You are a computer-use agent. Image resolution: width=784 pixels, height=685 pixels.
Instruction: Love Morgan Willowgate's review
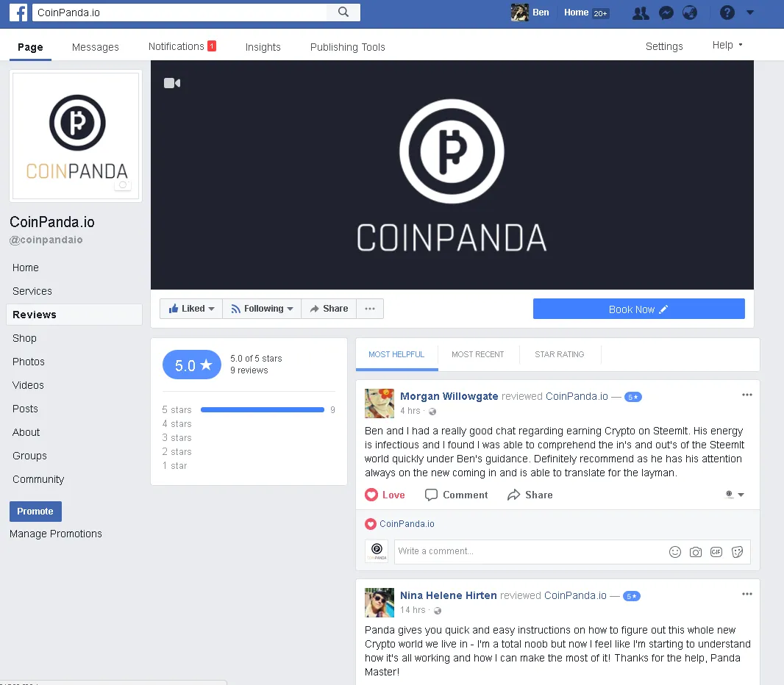(x=385, y=495)
